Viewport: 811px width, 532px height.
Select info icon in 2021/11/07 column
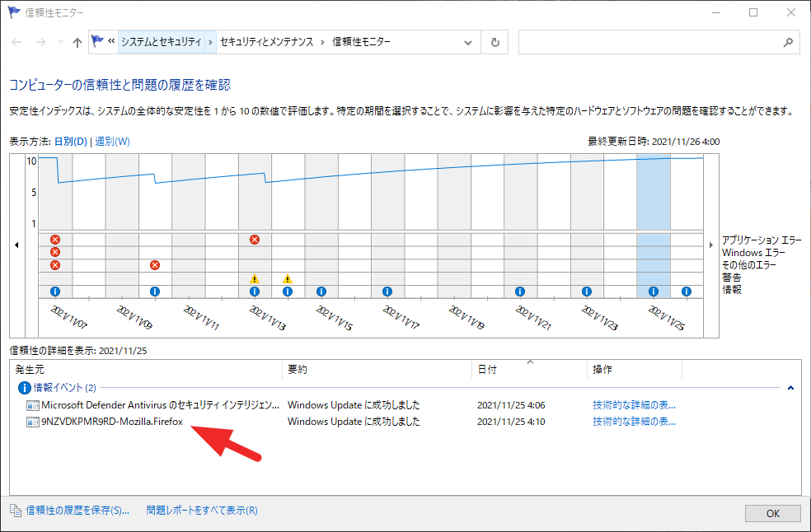pyautogui.click(x=55, y=292)
